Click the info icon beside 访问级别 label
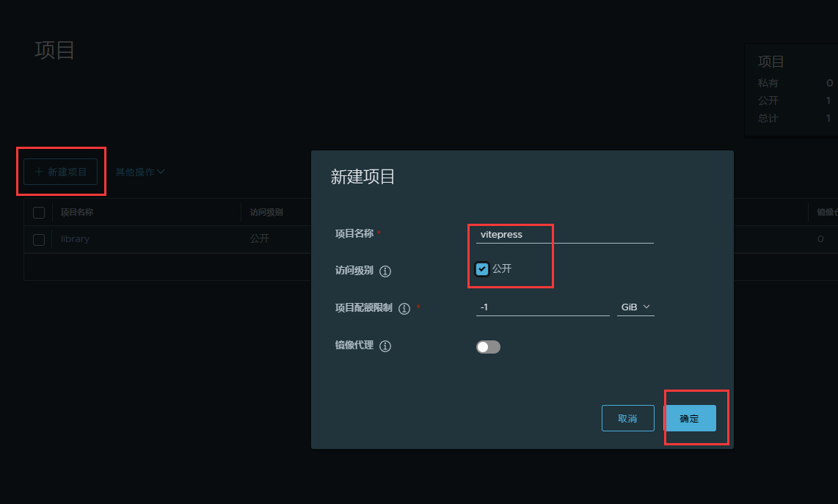Viewport: 838px width, 504px height. (x=385, y=271)
